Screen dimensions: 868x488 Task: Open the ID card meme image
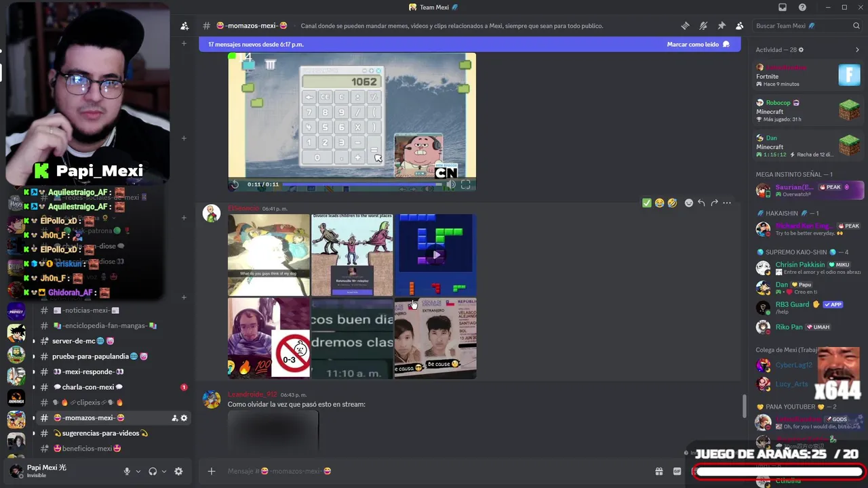pos(435,338)
